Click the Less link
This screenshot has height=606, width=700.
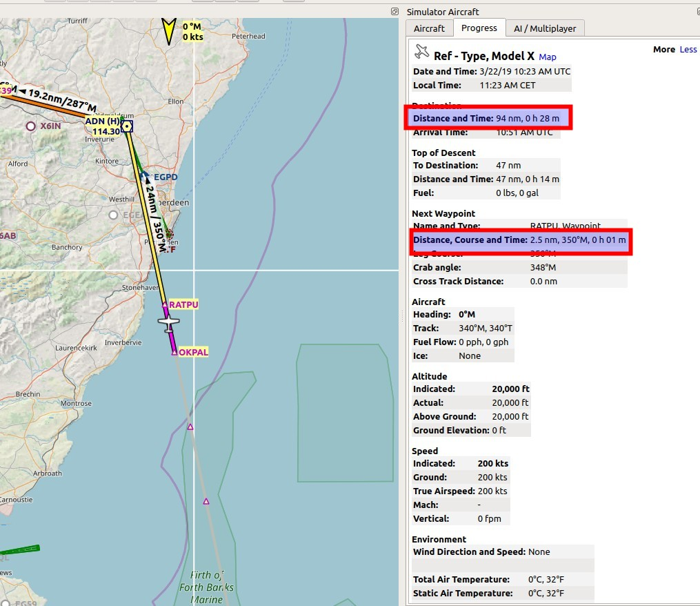coord(688,50)
